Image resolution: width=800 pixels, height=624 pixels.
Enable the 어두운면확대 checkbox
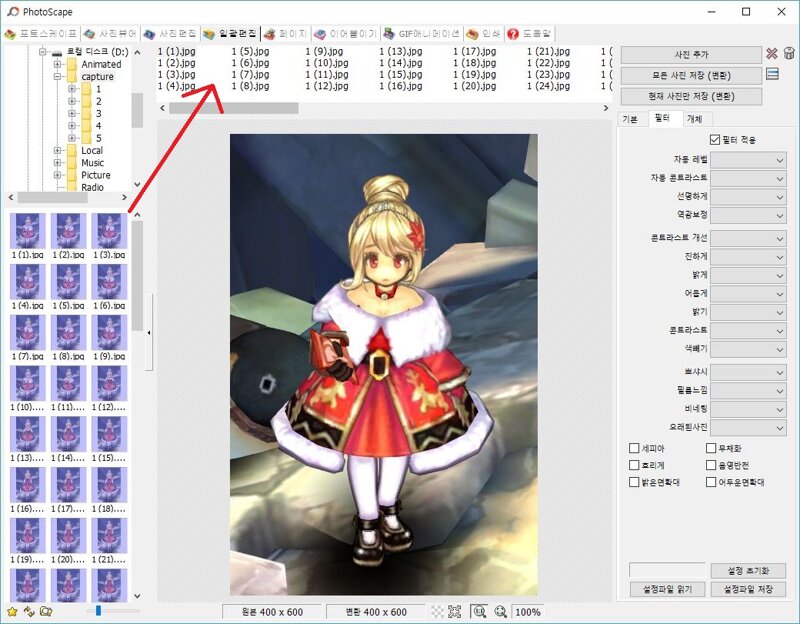pos(711,482)
